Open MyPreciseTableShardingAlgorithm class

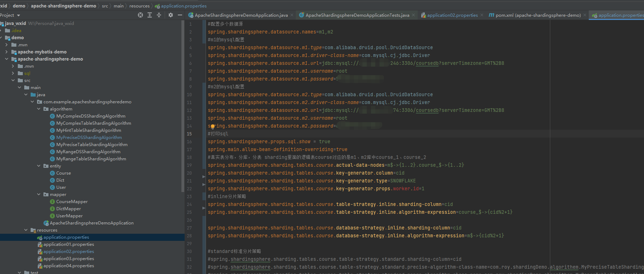pyautogui.click(x=92, y=145)
